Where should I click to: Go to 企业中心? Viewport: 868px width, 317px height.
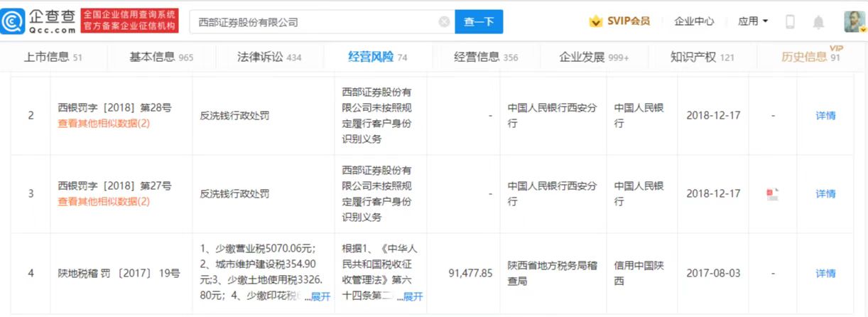click(694, 21)
